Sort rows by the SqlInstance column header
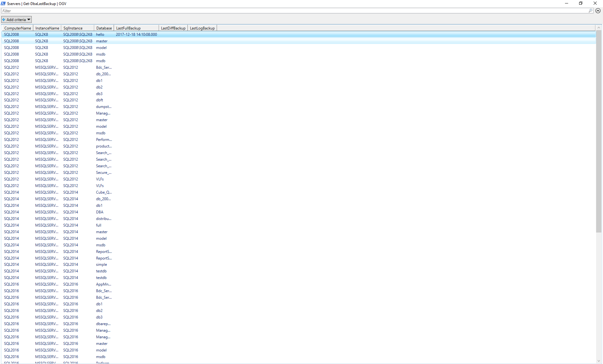Image resolution: width=603 pixels, height=364 pixels. (x=73, y=28)
